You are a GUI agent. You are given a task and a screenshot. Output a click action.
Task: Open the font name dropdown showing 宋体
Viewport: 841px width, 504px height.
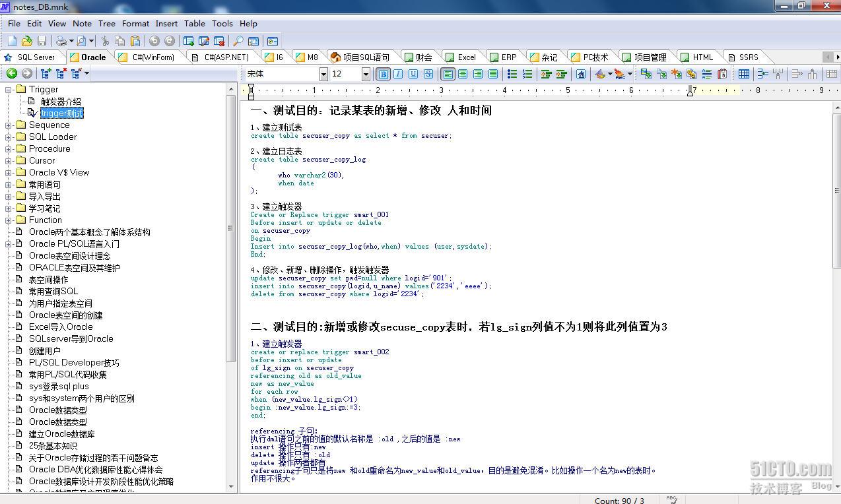click(x=323, y=74)
